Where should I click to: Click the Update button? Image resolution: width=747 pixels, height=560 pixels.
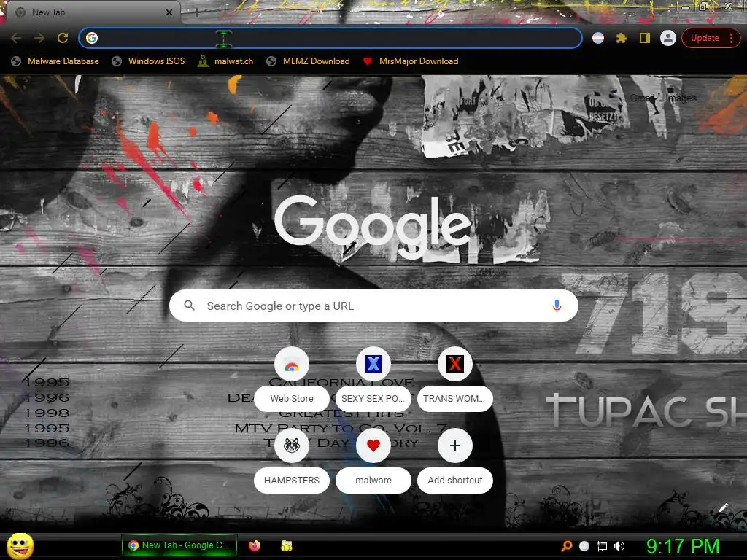point(705,38)
